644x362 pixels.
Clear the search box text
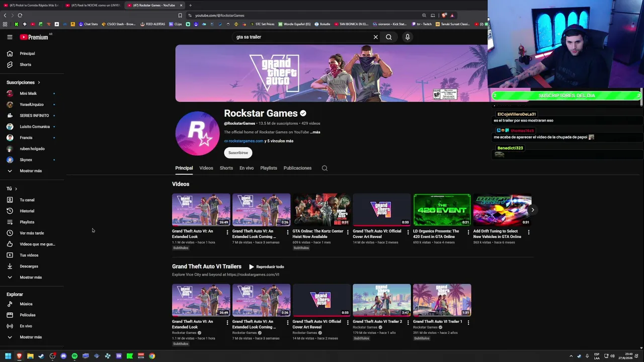click(375, 37)
